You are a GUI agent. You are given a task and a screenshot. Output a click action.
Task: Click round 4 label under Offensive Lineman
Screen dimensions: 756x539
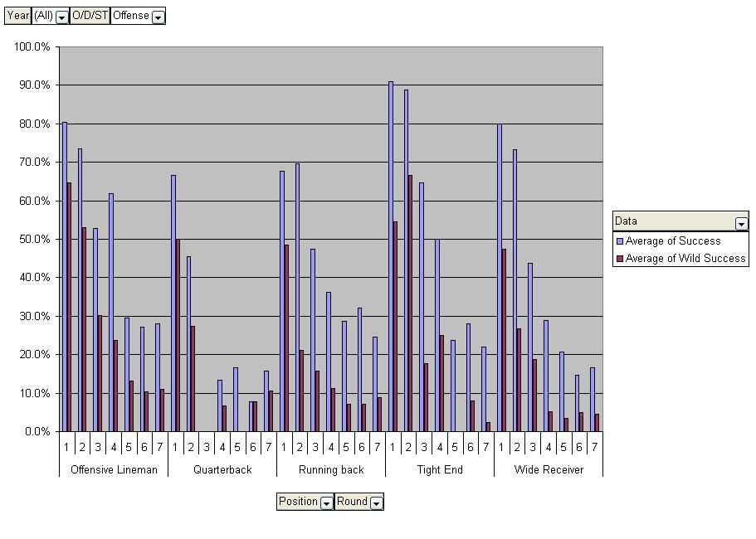(114, 448)
